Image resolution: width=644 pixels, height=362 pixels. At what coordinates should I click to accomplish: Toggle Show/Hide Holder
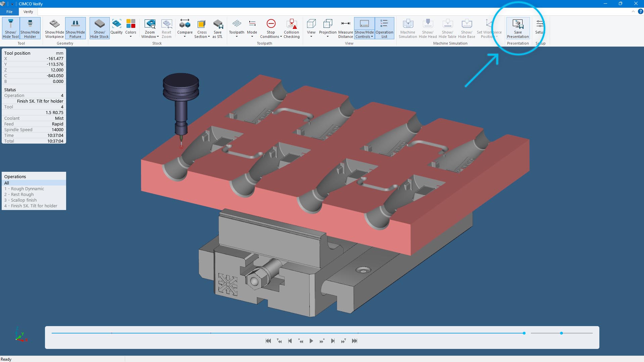(x=30, y=28)
